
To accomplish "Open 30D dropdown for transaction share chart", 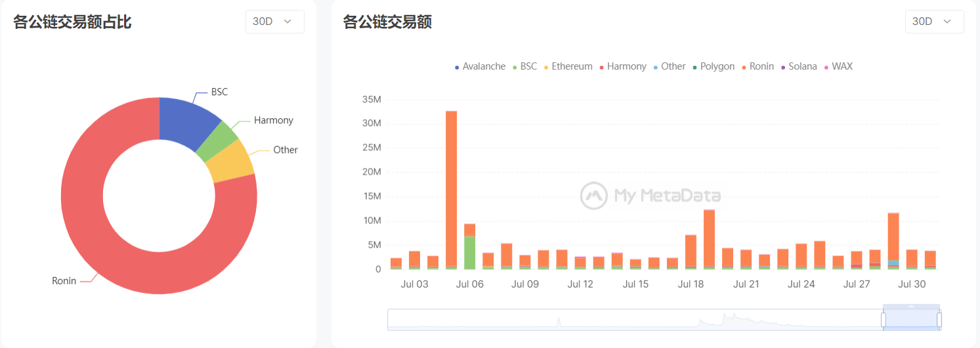I will click(x=275, y=22).
